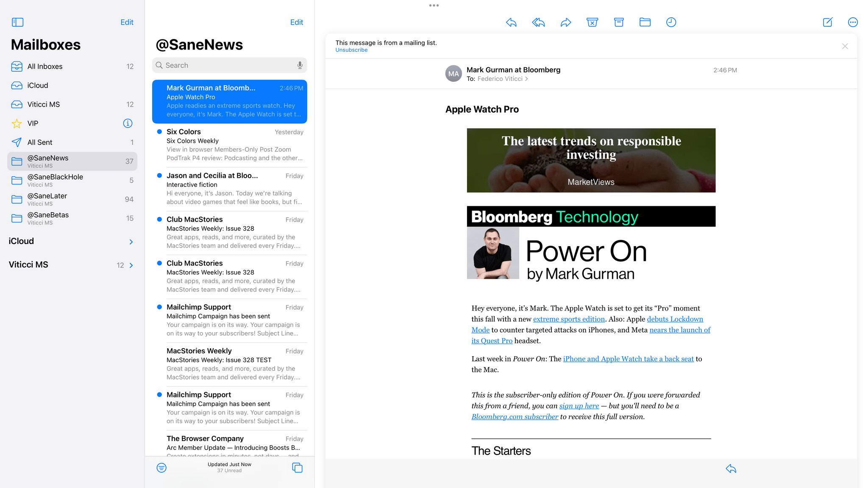
Task: Open the stacked windows icon in the bottom bar
Action: 297,468
